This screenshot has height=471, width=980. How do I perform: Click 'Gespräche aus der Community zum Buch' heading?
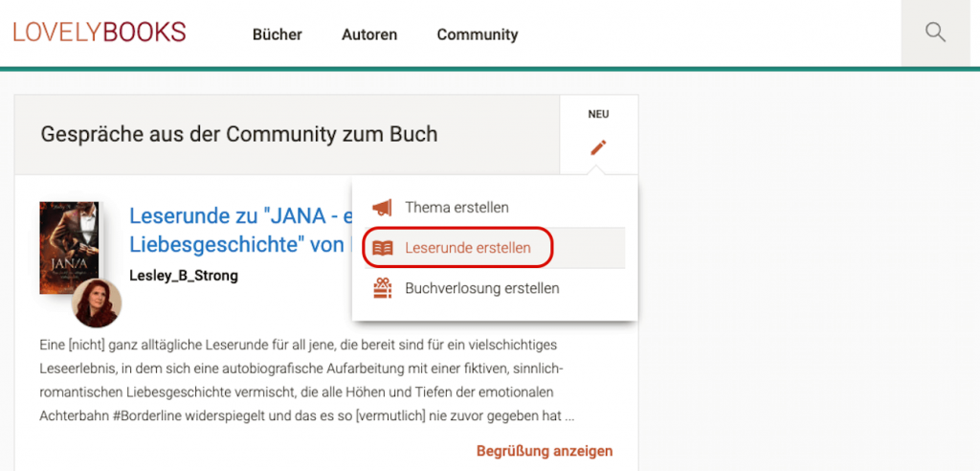238,134
